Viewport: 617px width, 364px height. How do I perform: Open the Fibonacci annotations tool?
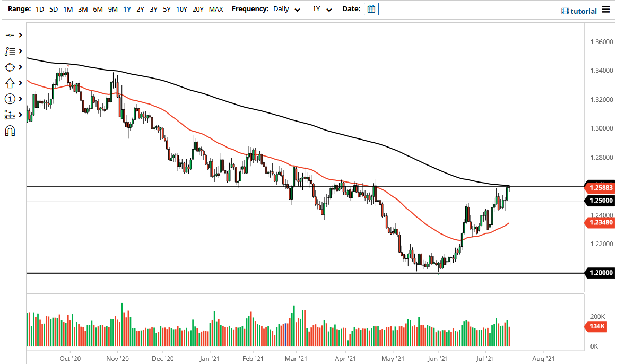coord(9,51)
